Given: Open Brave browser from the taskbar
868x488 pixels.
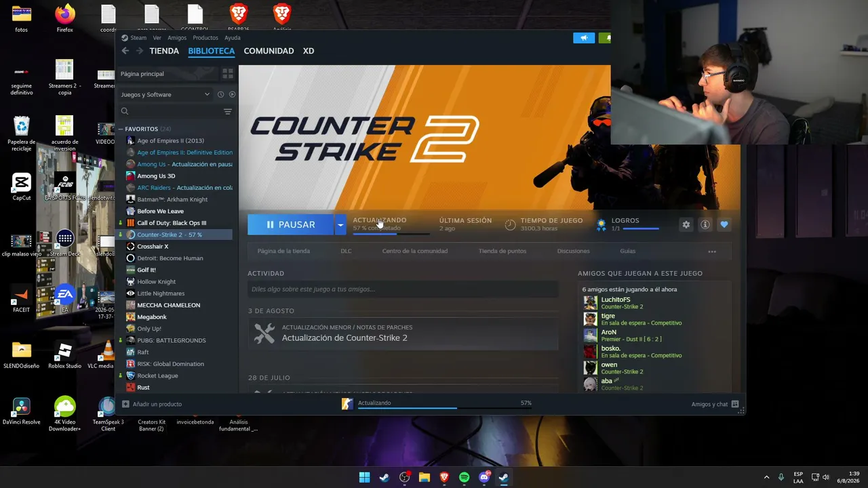Looking at the screenshot, I should pyautogui.click(x=444, y=477).
